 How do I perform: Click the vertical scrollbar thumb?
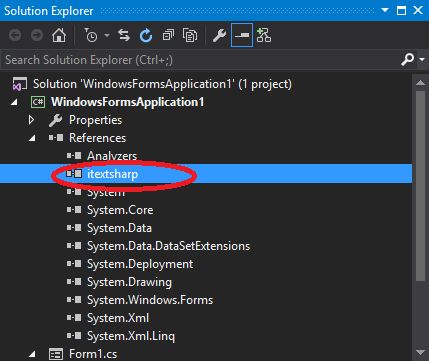tap(421, 186)
